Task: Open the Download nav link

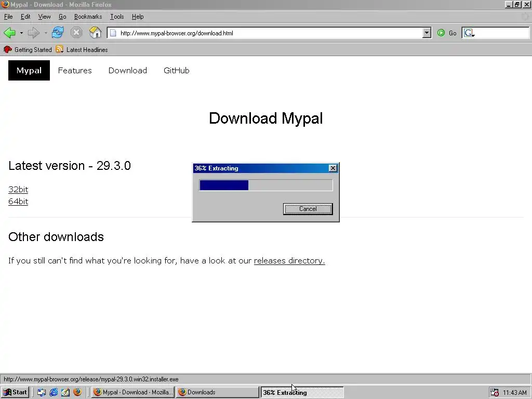Action: [x=128, y=70]
